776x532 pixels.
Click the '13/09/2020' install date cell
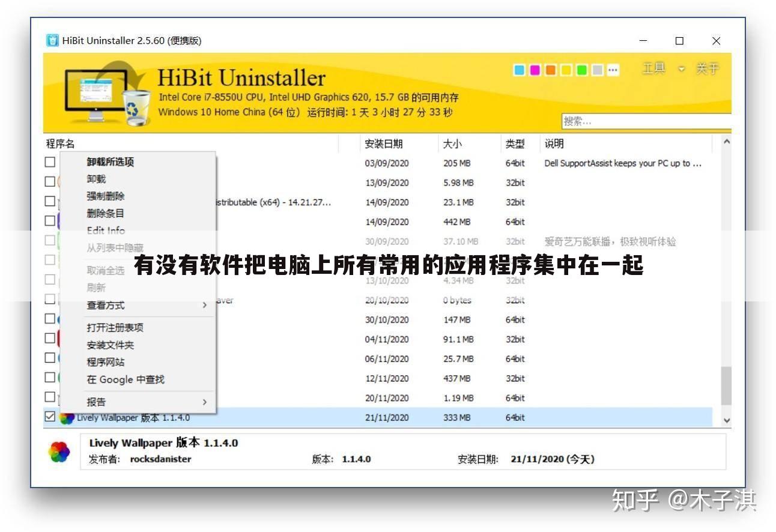pos(387,183)
